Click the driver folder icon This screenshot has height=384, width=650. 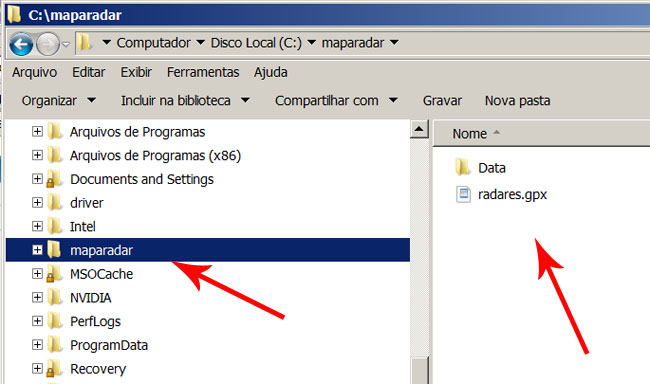tap(55, 202)
